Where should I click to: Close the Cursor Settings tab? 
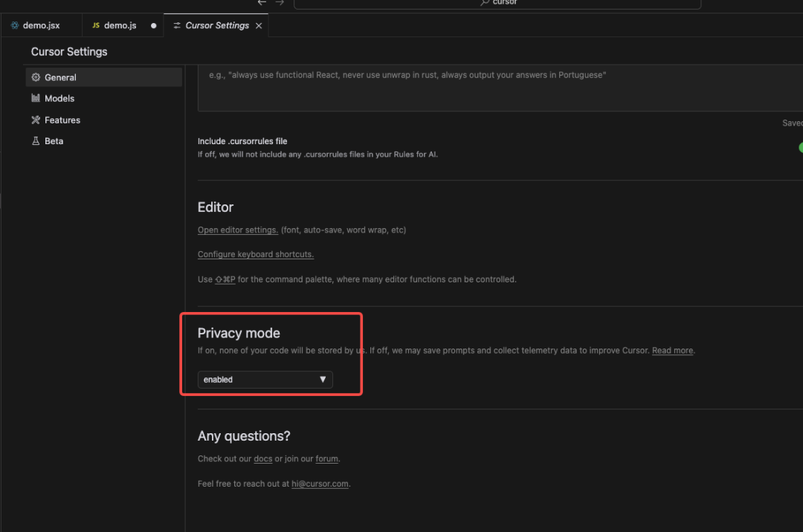[259, 25]
